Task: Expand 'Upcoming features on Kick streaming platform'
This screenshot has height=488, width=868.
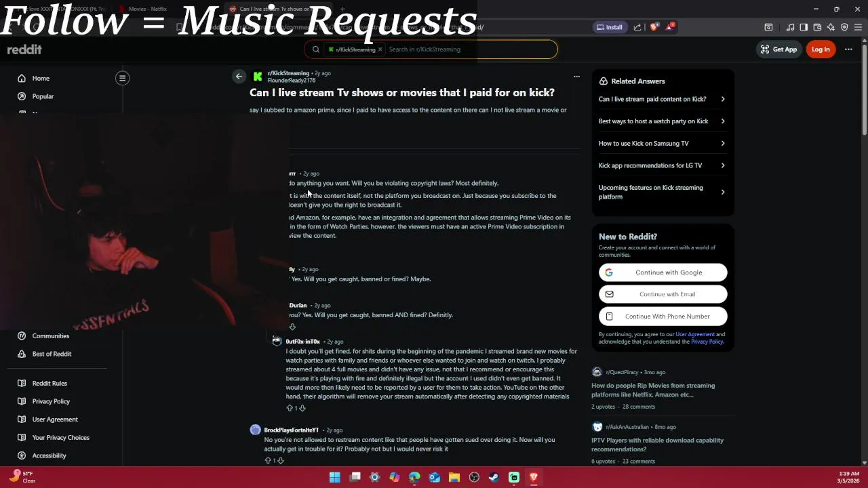Action: tap(663, 192)
